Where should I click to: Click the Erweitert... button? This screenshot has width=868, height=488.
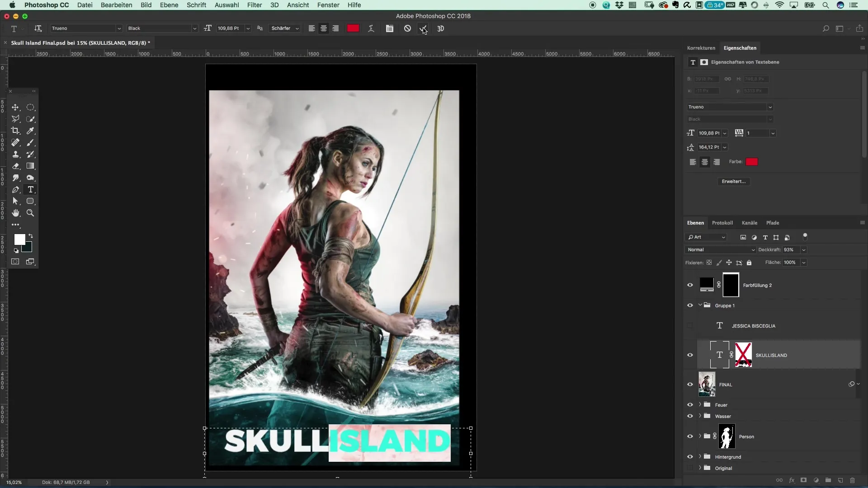coord(734,181)
